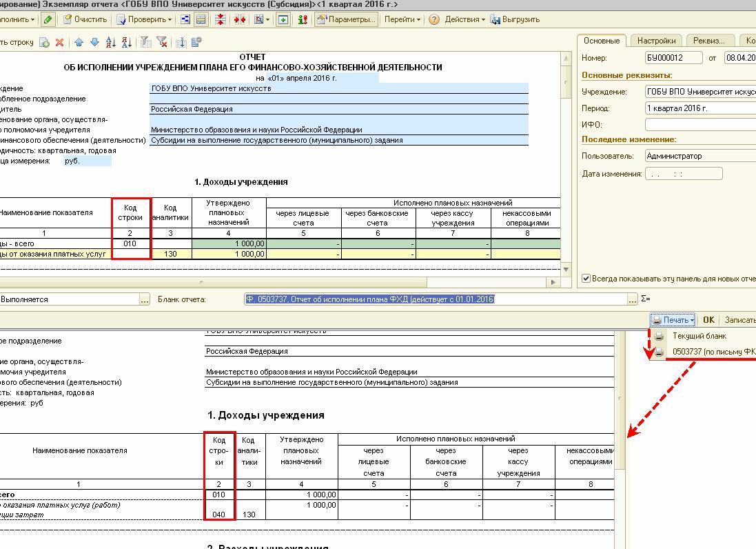756x549 pixels.
Task: Click the Номер field БУ000012
Action: (x=673, y=58)
